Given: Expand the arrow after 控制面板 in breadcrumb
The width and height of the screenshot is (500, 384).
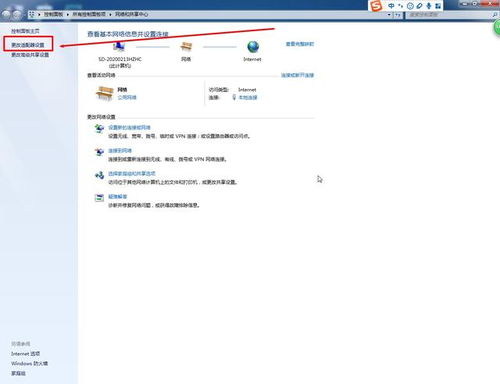Looking at the screenshot, I should pyautogui.click(x=68, y=15).
